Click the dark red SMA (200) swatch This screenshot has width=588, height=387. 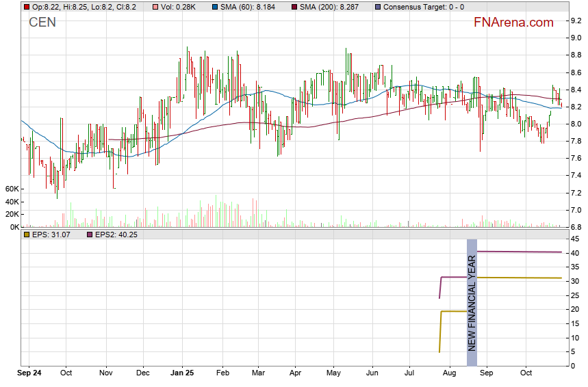(x=294, y=7)
